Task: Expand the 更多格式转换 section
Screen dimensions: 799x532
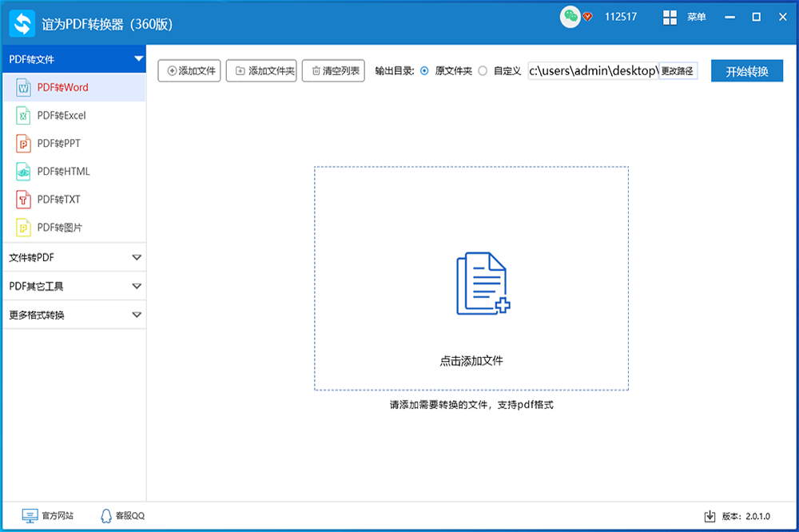Action: pyautogui.click(x=137, y=315)
